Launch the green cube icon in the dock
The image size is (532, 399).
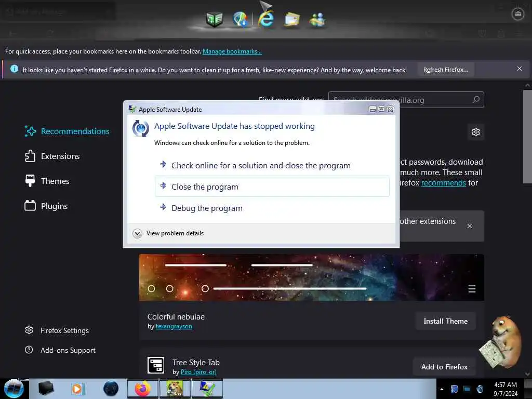pos(215,19)
